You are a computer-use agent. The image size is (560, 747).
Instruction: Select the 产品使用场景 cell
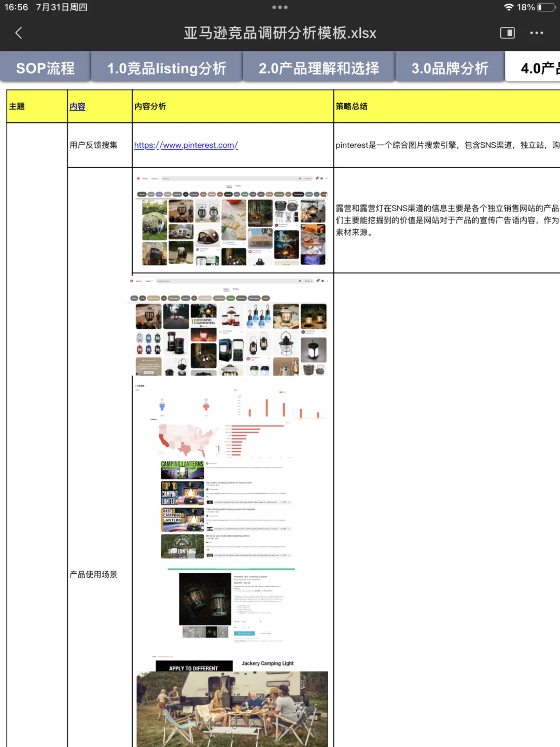point(100,574)
